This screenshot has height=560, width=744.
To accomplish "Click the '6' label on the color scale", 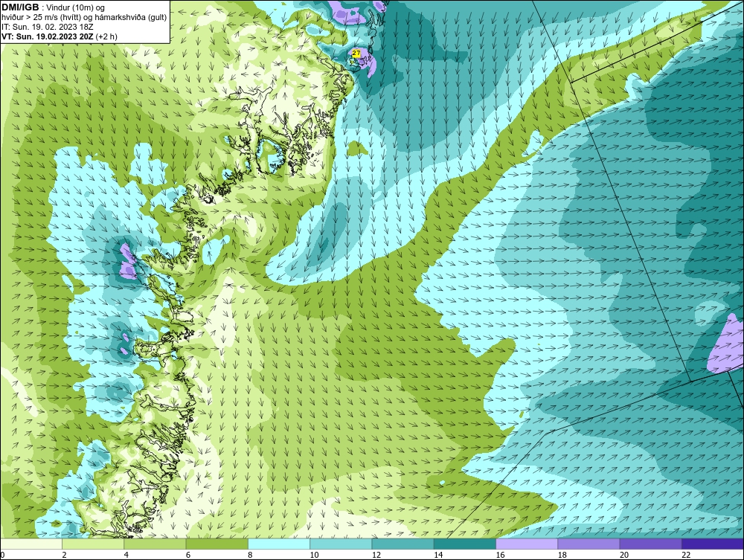I will click(188, 555).
